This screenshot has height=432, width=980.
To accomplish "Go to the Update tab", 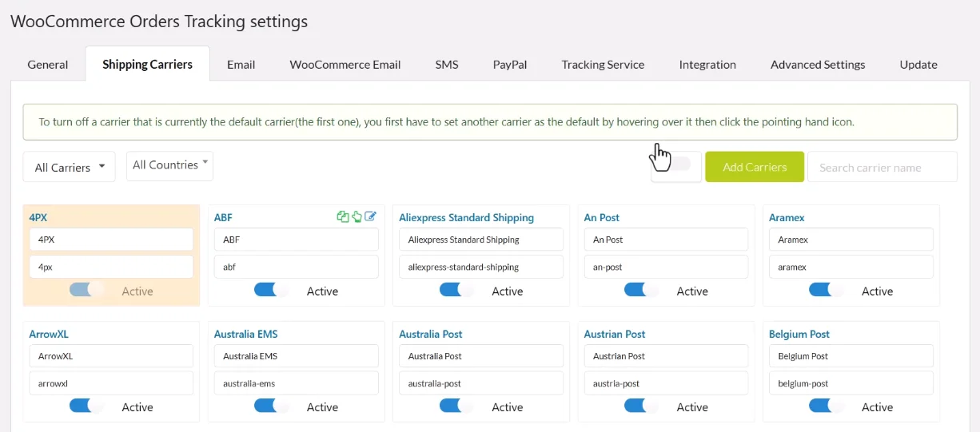I will [x=918, y=64].
